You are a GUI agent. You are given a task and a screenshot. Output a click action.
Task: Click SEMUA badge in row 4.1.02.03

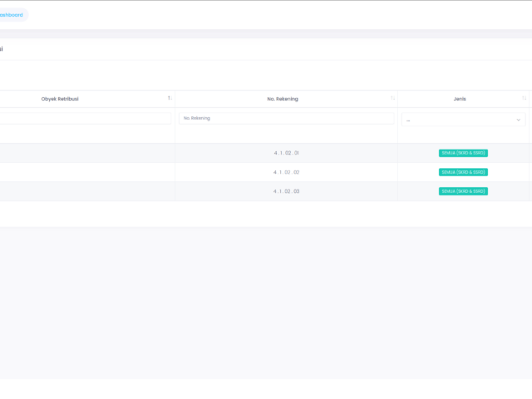[x=463, y=191]
